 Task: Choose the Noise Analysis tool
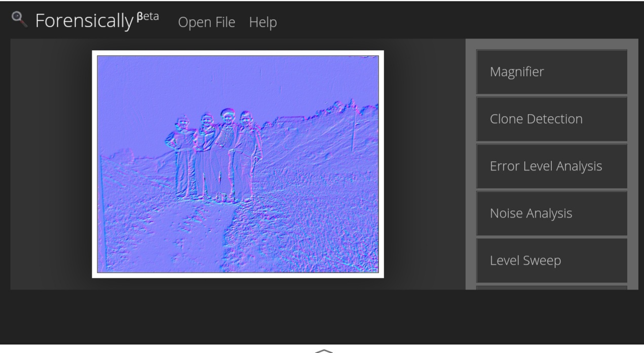click(552, 214)
